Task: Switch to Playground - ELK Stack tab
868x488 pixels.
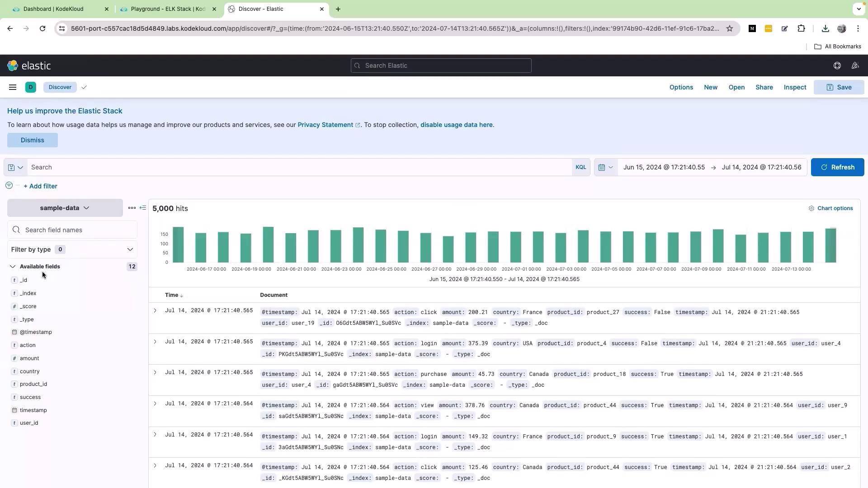Action: [x=168, y=9]
